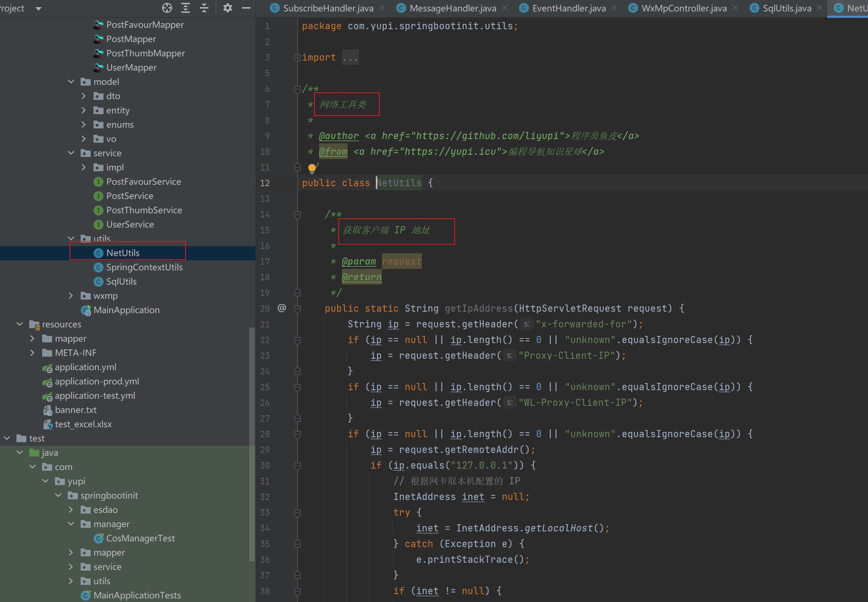Switch to the WxMpController.java tab
The height and width of the screenshot is (602, 868).
[683, 8]
